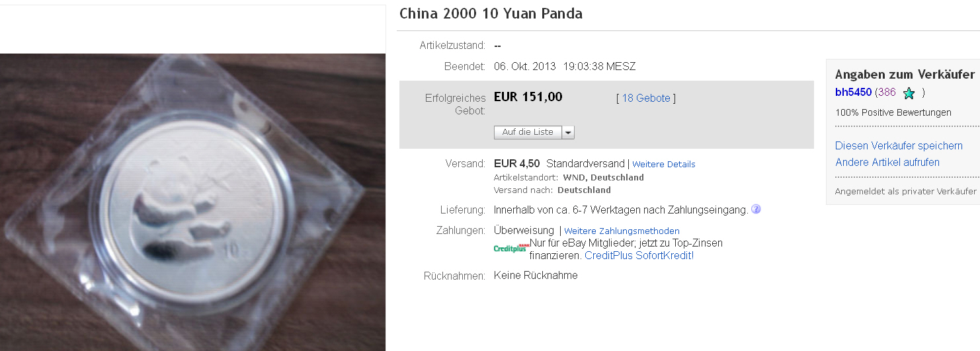Open the 18 Gebote bid history
This screenshot has width=980, height=351.
click(x=646, y=98)
